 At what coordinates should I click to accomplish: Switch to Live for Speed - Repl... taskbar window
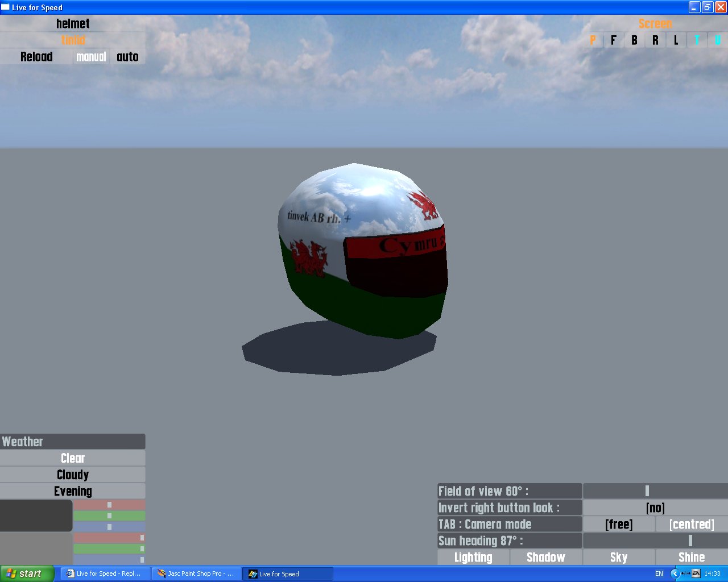105,573
